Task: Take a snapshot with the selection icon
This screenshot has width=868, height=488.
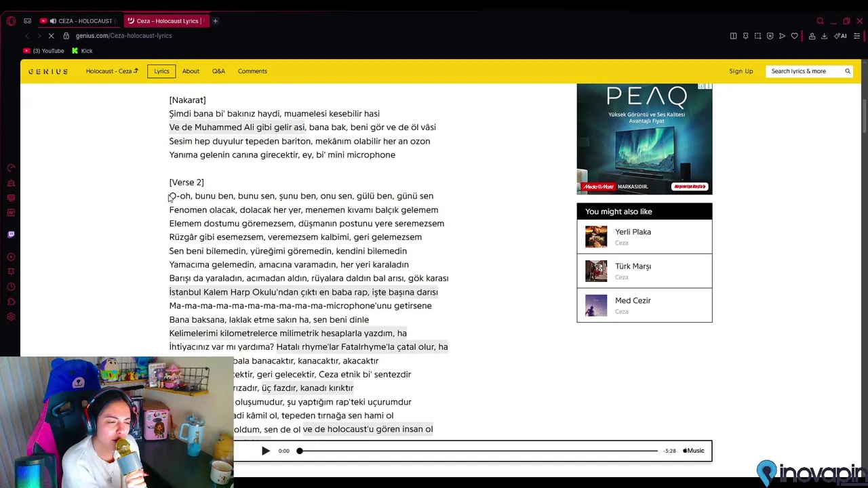Action: (x=757, y=36)
